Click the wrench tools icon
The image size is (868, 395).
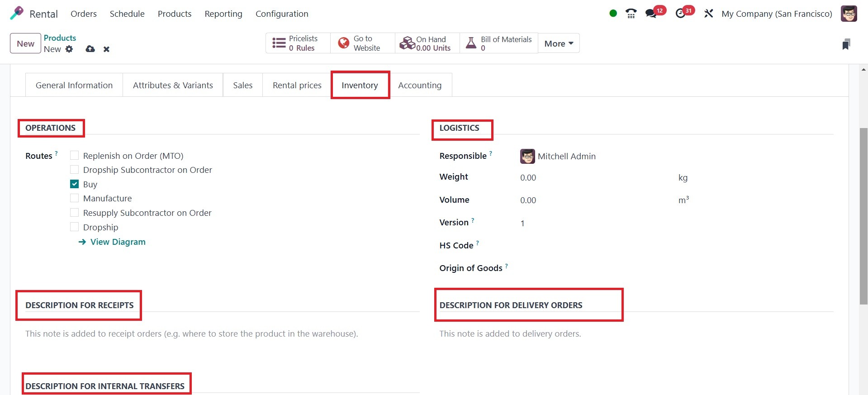click(708, 14)
